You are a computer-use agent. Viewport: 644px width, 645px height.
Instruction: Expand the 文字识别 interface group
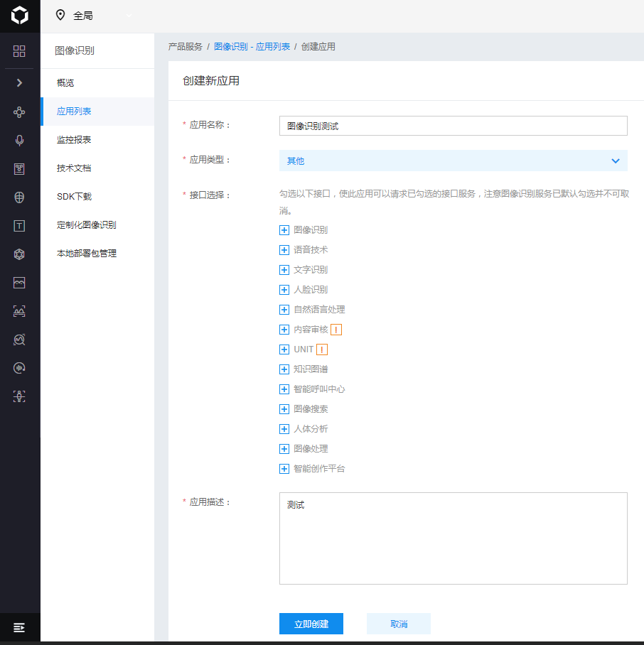pos(284,270)
